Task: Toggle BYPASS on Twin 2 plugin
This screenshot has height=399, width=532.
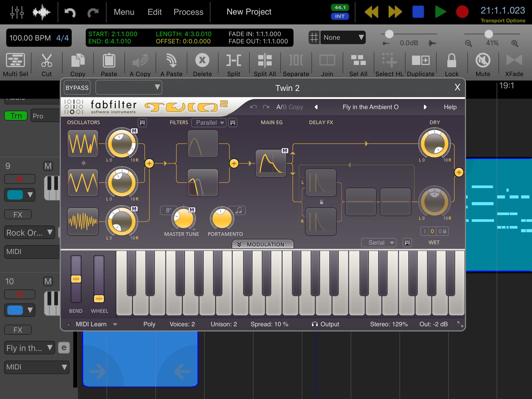Action: click(x=77, y=88)
